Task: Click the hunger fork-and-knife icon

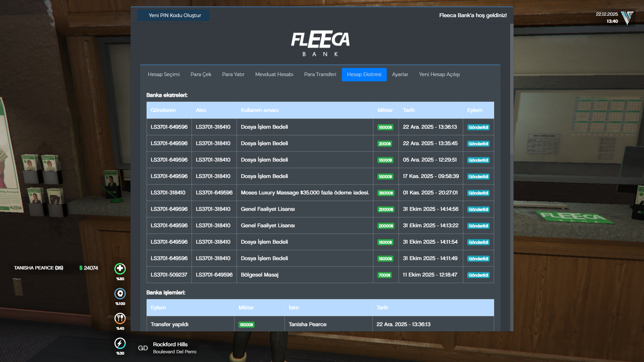Action: (120, 318)
